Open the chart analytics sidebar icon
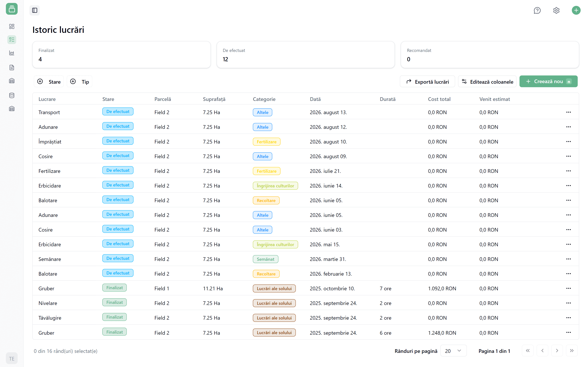 click(x=12, y=53)
